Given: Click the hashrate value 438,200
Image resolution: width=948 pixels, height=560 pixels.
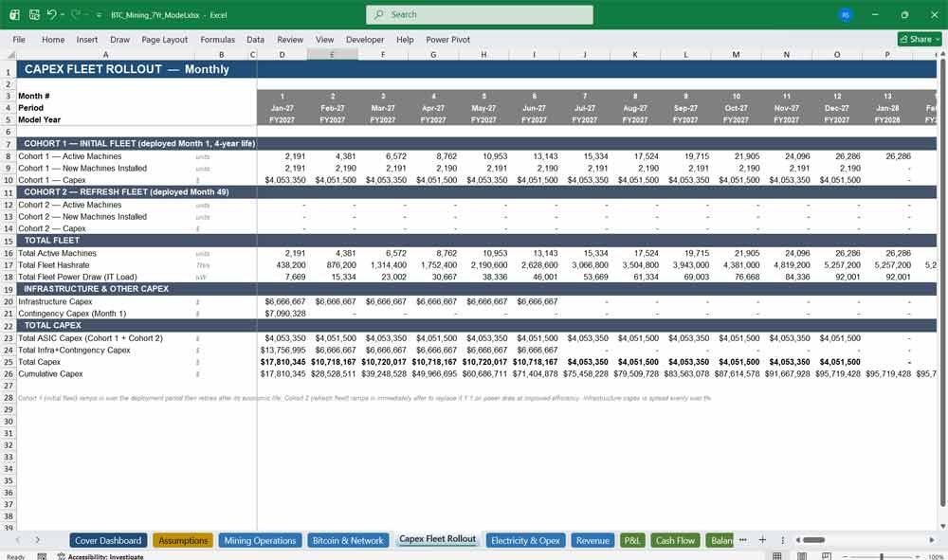Looking at the screenshot, I should coord(290,264).
